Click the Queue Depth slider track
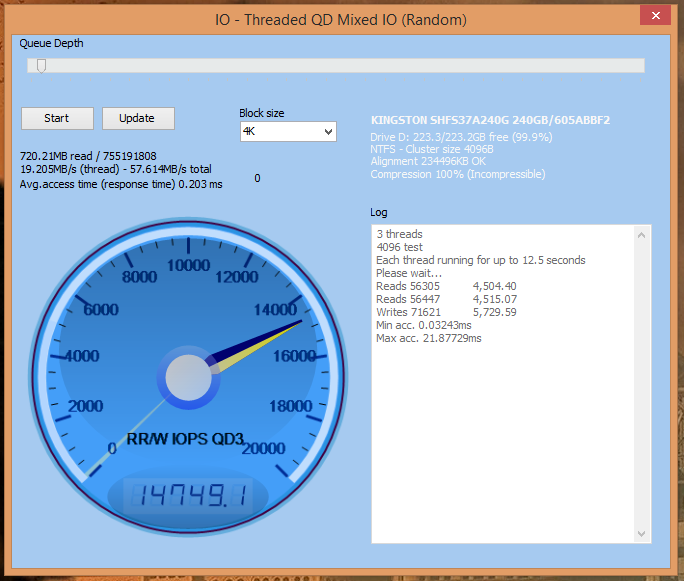The height and width of the screenshot is (581, 684). 336,66
